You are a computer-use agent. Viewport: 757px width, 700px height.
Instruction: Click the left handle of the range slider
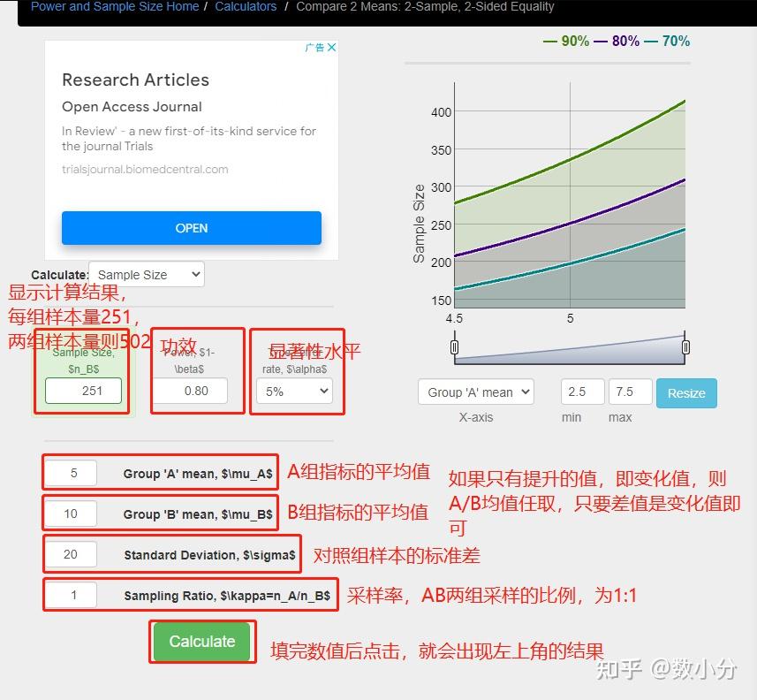tap(454, 347)
